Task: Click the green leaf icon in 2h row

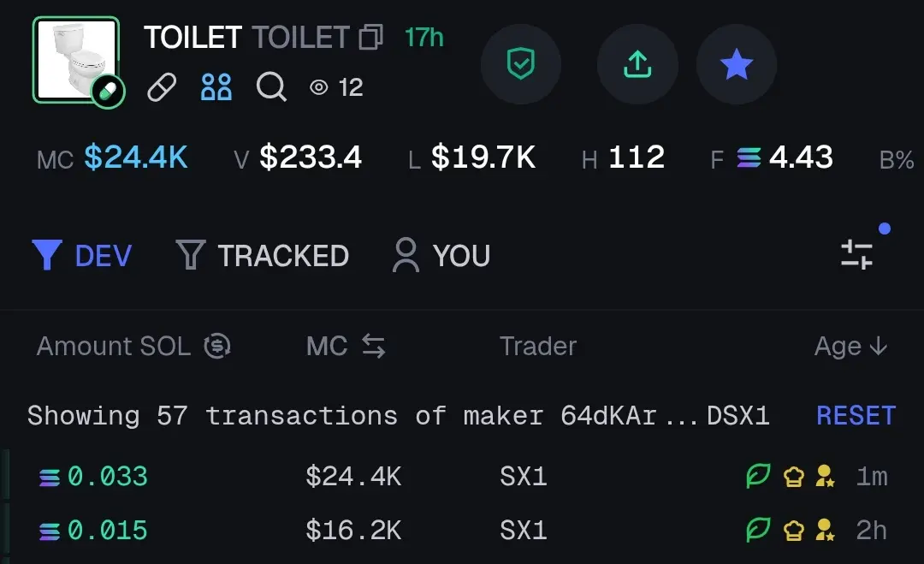Action: 758,530
